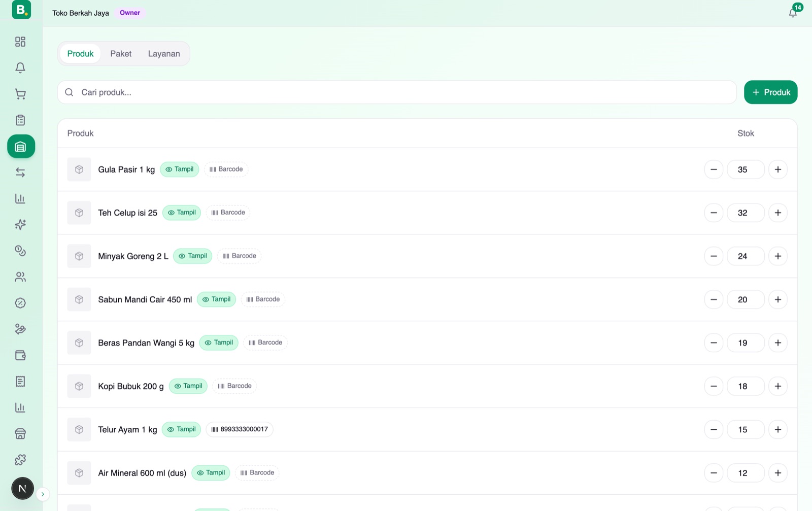The height and width of the screenshot is (511, 812).
Task: Open the shopping cart icon in sidebar
Action: pyautogui.click(x=20, y=94)
